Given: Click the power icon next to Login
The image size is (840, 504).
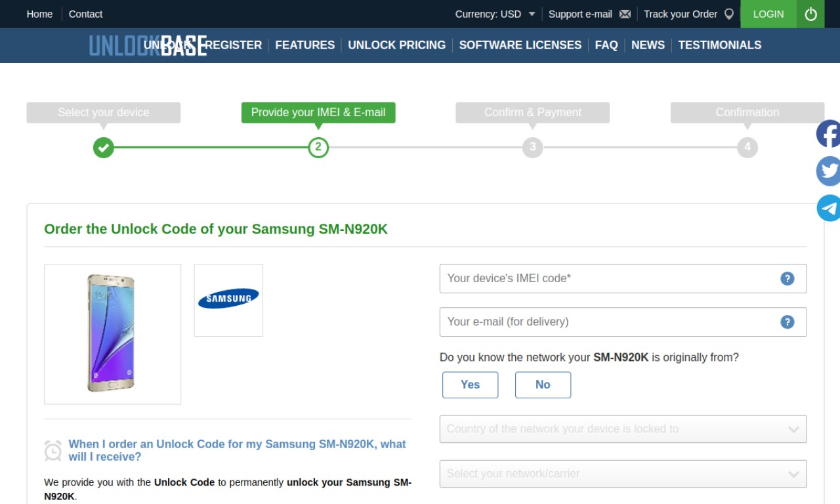Looking at the screenshot, I should tap(811, 14).
